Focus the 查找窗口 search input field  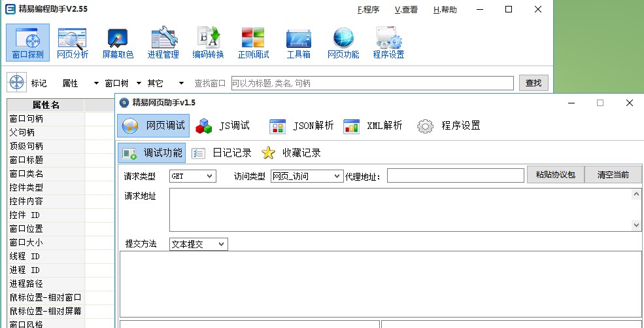coord(372,83)
